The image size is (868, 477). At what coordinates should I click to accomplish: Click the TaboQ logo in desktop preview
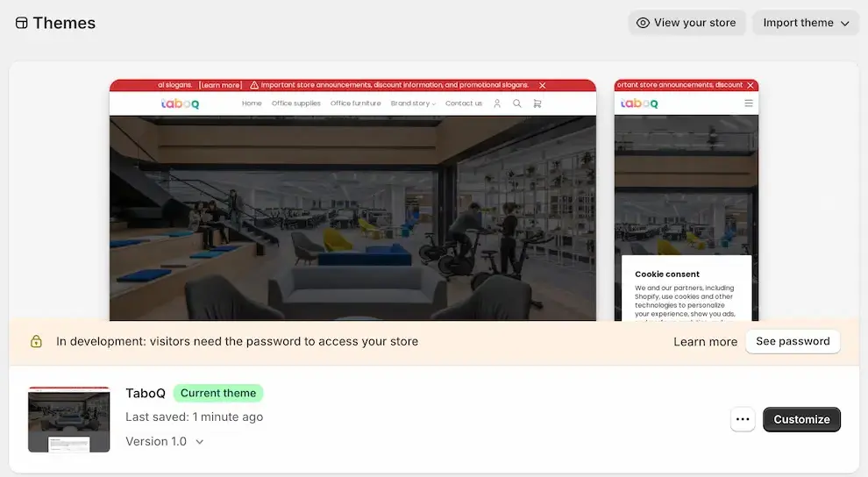pyautogui.click(x=181, y=103)
